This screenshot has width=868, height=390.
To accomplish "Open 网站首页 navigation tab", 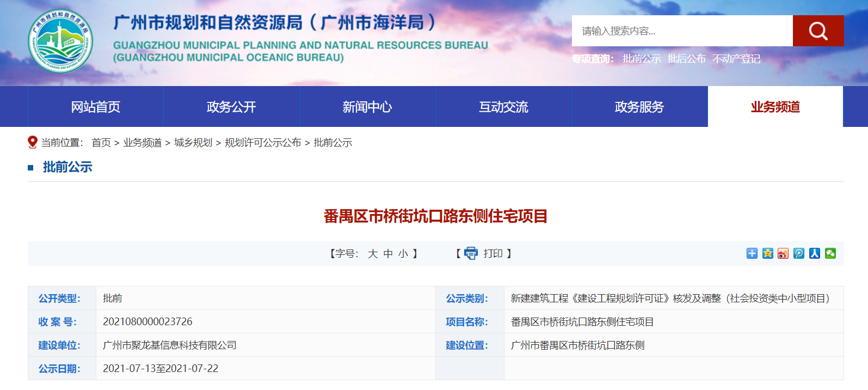I will tap(96, 107).
